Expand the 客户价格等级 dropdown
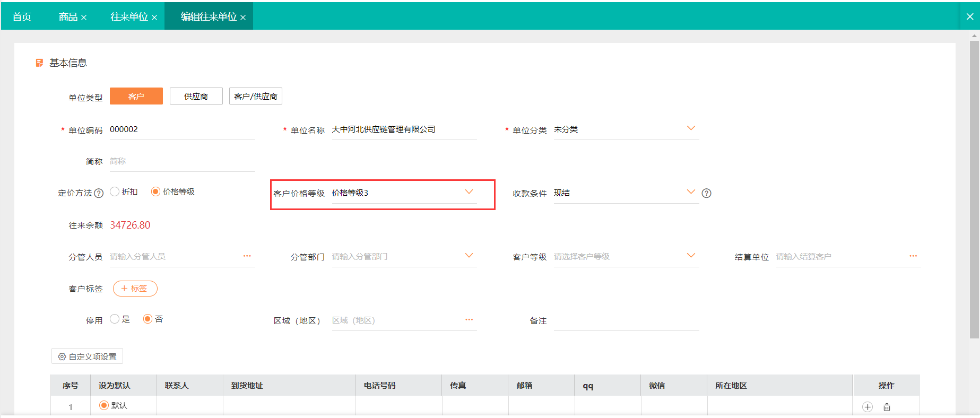 point(469,192)
